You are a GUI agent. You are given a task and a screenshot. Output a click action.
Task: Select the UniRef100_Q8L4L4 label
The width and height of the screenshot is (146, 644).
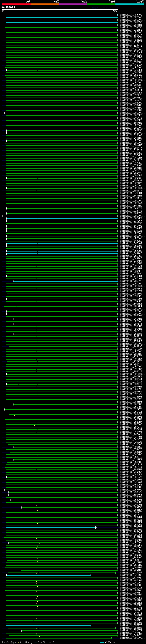[131, 306]
